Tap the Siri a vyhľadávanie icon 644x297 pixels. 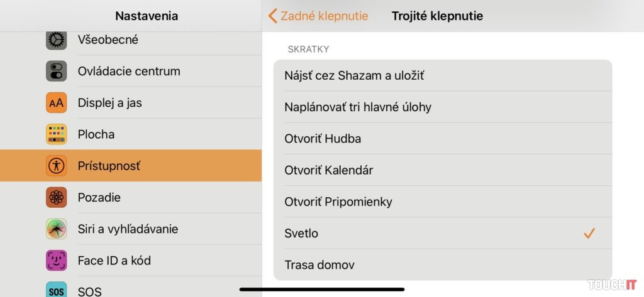click(x=57, y=229)
